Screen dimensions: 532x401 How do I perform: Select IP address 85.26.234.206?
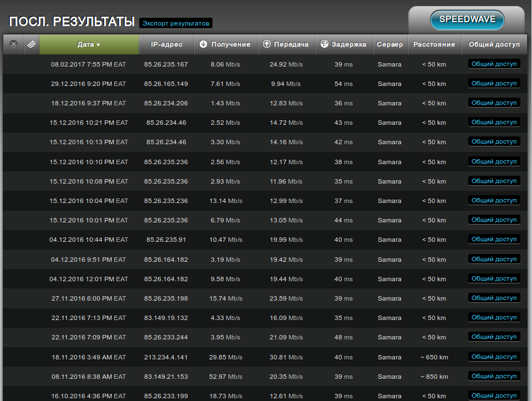(166, 103)
